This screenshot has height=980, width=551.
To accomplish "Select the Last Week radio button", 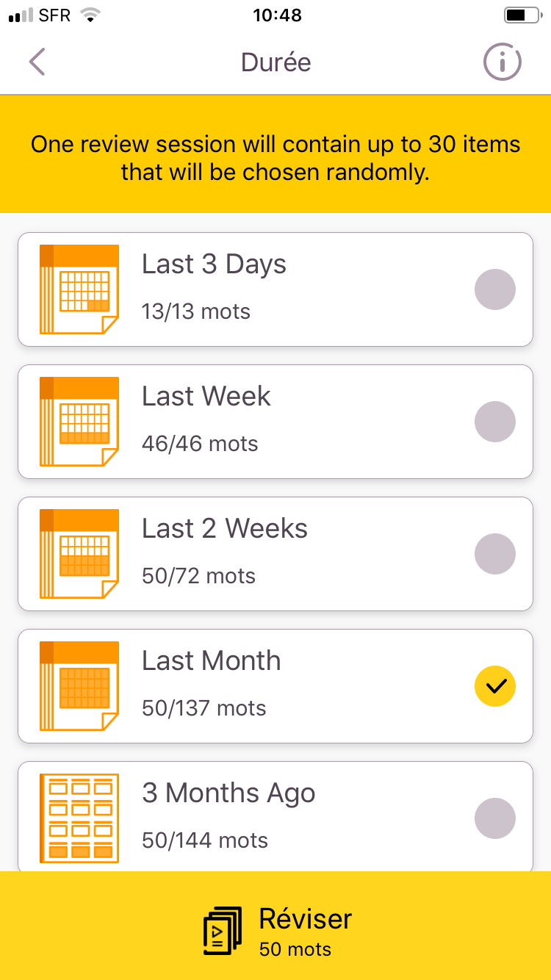I will pyautogui.click(x=495, y=422).
